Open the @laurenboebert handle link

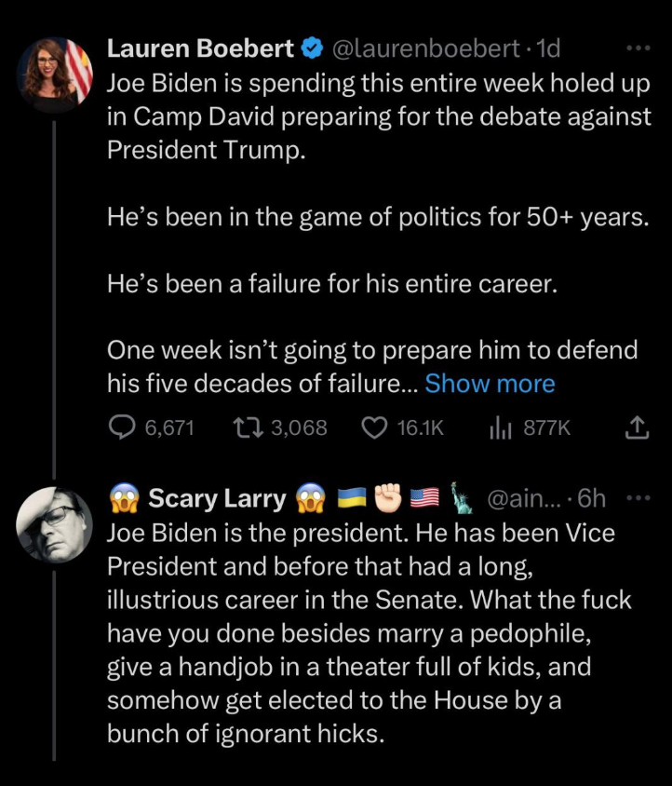point(425,47)
